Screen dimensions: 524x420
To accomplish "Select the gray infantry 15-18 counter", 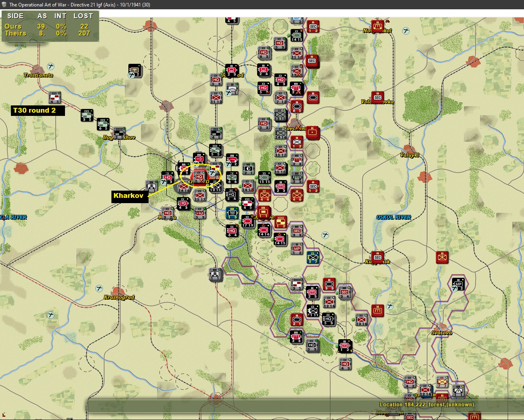I will (x=281, y=168).
